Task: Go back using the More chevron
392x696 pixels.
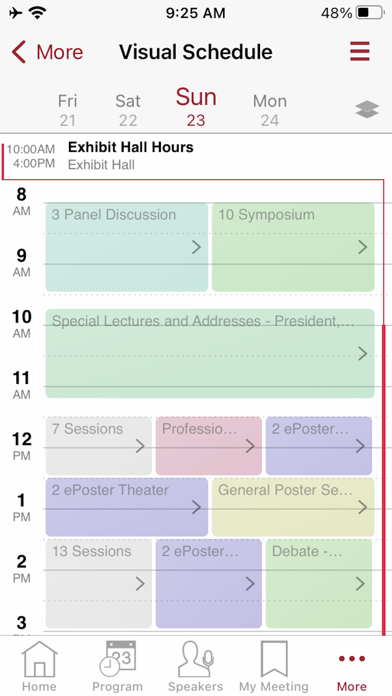Action: tap(19, 52)
